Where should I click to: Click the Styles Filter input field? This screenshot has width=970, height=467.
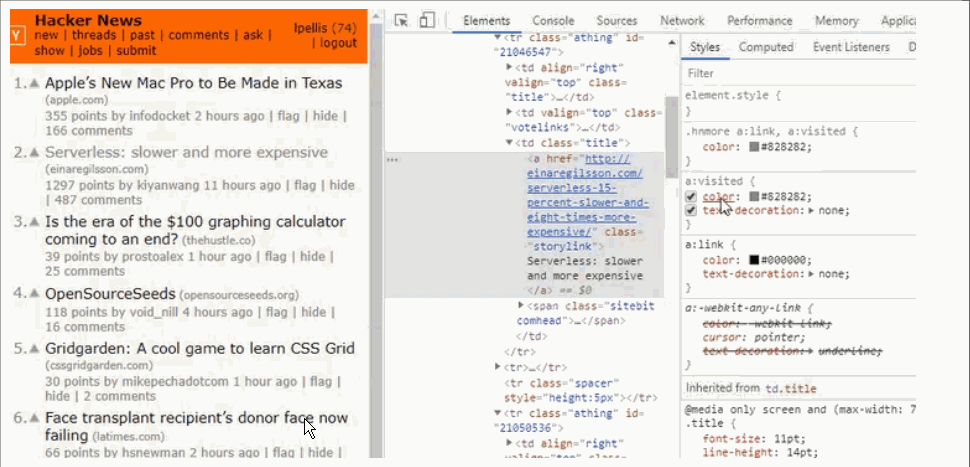point(798,74)
